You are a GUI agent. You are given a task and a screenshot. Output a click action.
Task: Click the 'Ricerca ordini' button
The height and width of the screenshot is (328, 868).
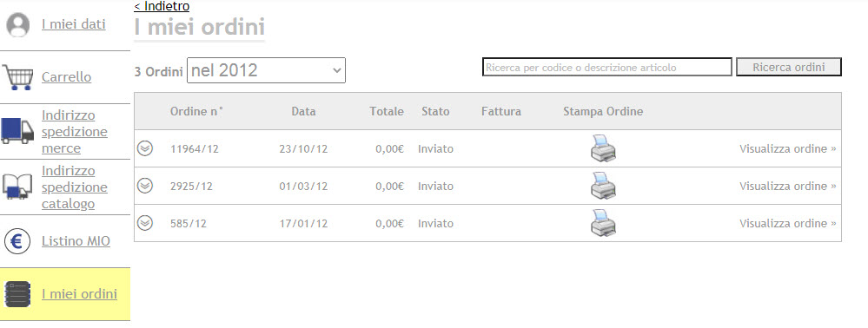pos(789,67)
